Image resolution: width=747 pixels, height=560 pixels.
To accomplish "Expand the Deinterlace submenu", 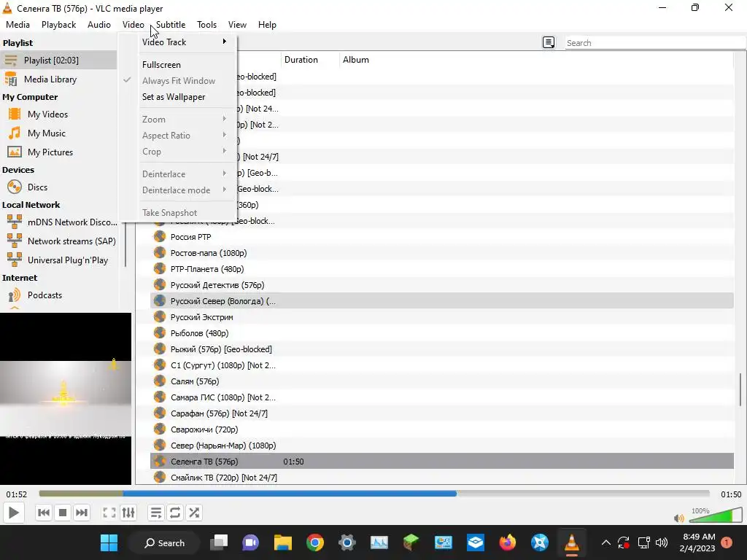I will pos(178,174).
